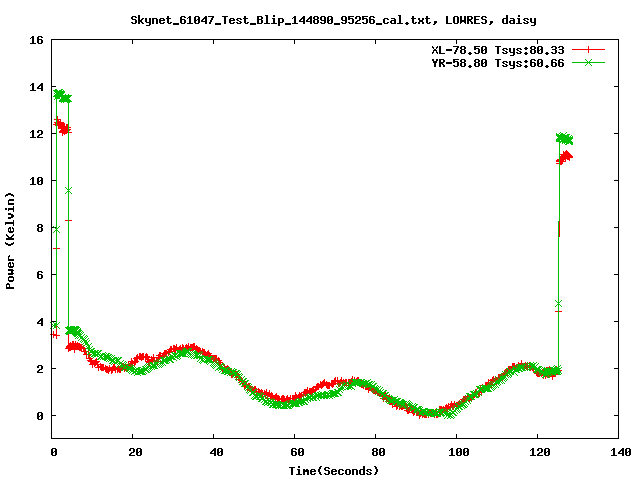This screenshot has height=480, width=640.
Task: Click the green peak near 13.6 Kelvin at start
Action: pos(62,96)
